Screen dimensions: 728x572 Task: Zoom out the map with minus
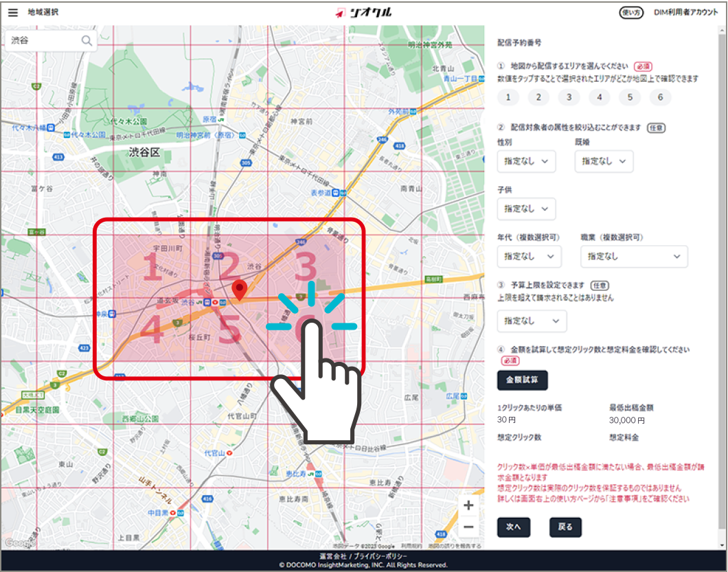click(468, 527)
